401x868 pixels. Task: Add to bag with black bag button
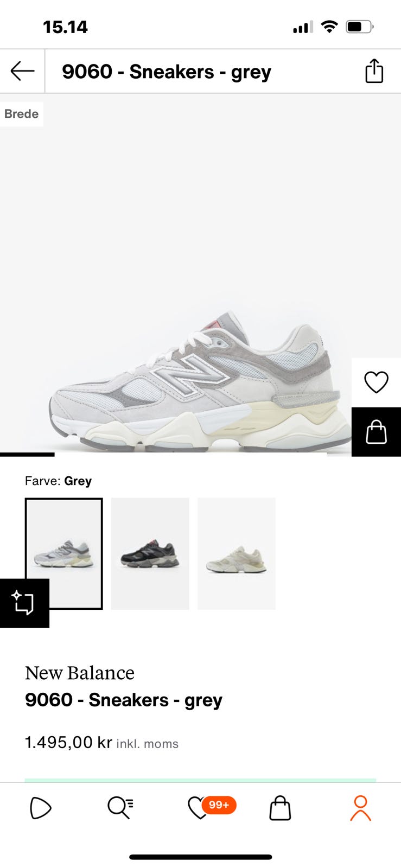click(x=376, y=432)
